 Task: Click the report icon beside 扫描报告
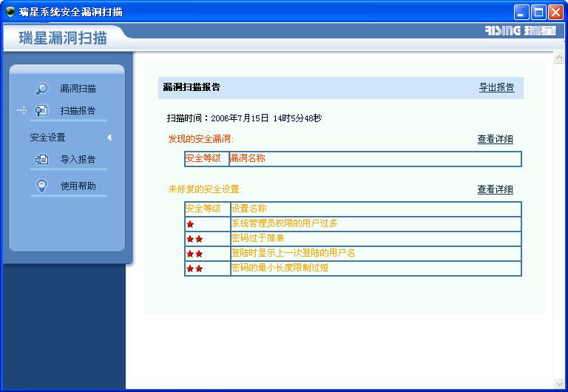click(41, 110)
